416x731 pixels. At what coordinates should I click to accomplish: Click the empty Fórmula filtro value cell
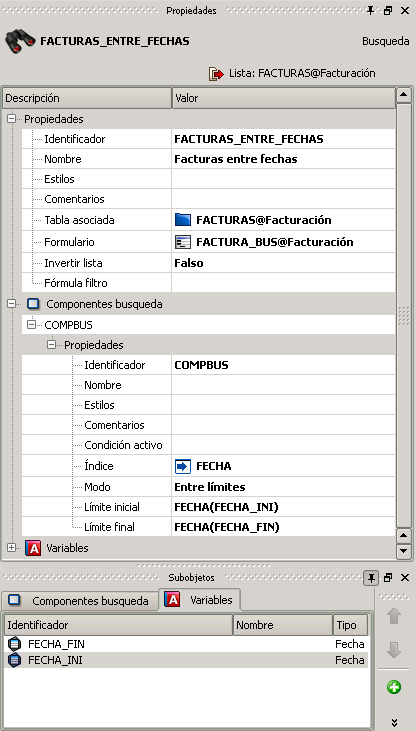[284, 283]
